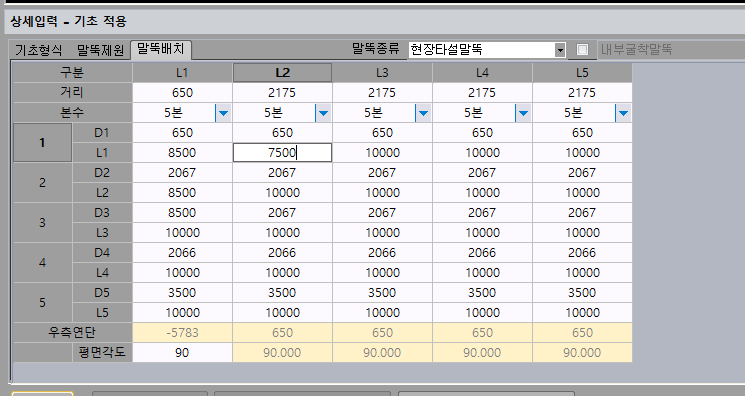Select the 말뚝배치 tab
The height and width of the screenshot is (396, 745).
pyautogui.click(x=161, y=49)
